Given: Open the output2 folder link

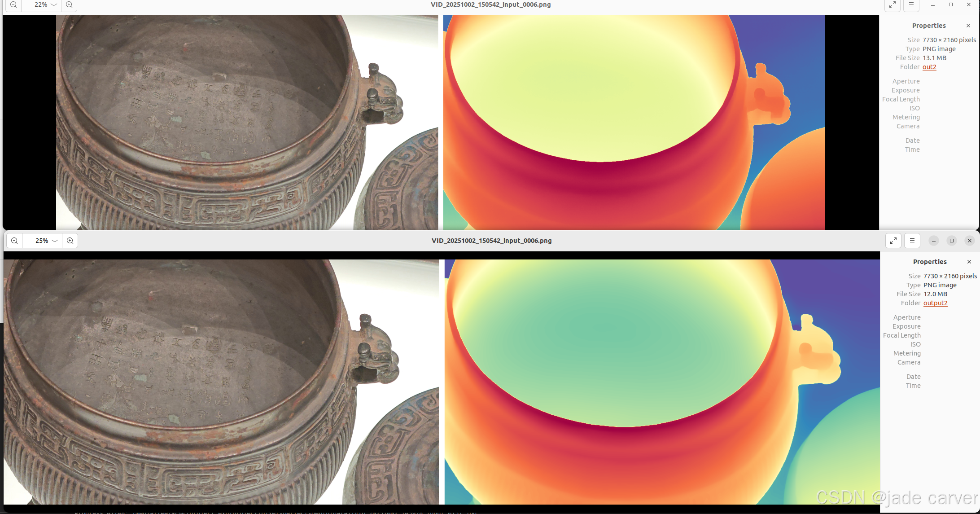Looking at the screenshot, I should tap(935, 303).
